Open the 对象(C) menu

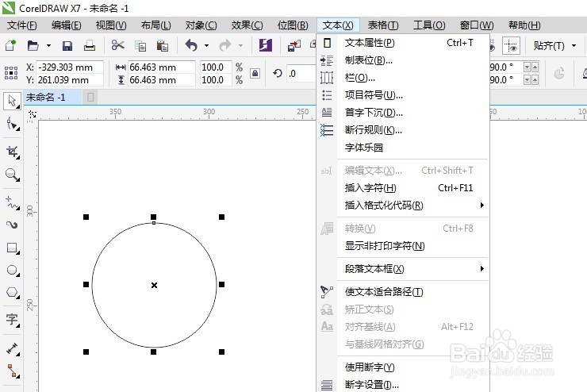(x=201, y=25)
